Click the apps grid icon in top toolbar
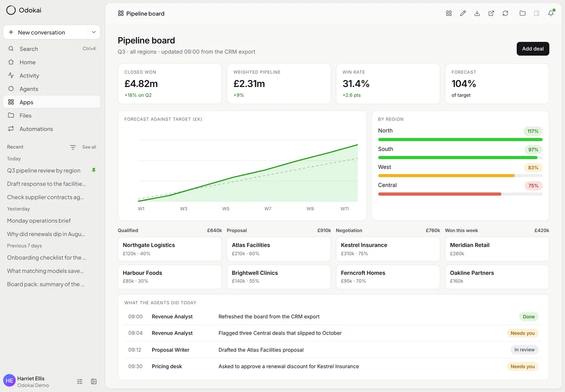Screen dimensions: 565x392 (449, 14)
